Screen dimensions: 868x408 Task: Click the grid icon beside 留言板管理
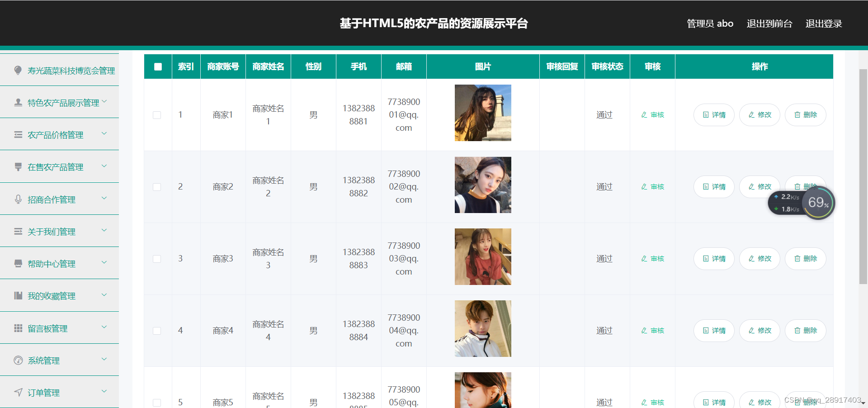pos(18,328)
